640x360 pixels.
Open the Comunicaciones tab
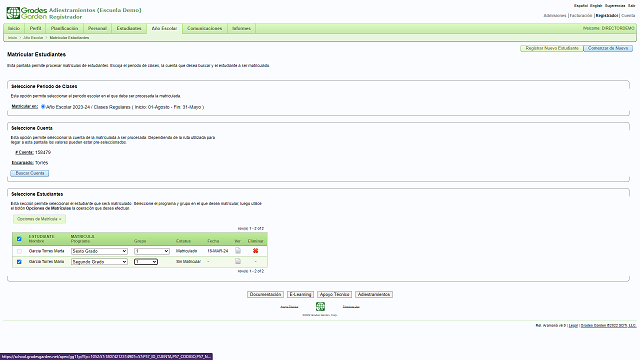[x=204, y=29]
